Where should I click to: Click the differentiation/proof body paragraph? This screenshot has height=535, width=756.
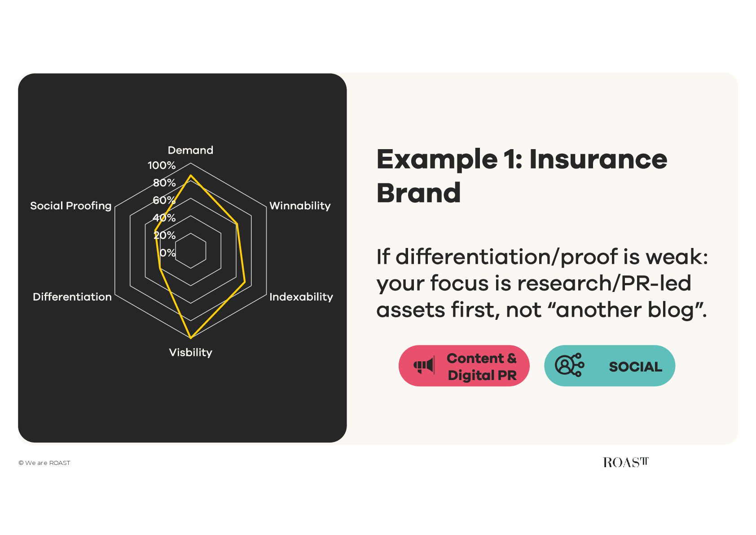click(542, 283)
